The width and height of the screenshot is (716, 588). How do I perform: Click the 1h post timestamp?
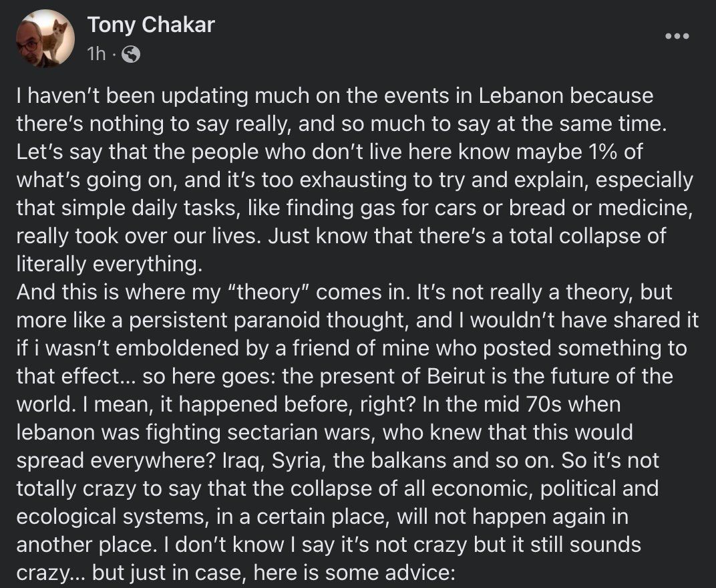(96, 54)
